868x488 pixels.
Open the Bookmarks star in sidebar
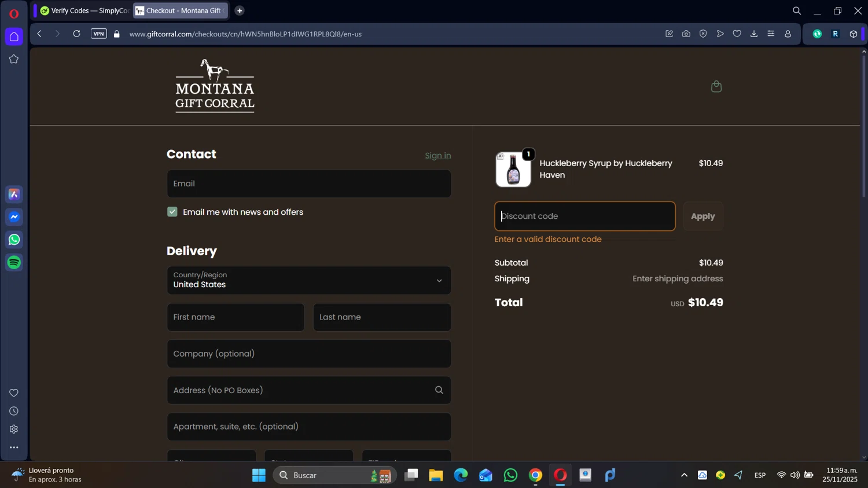14,59
